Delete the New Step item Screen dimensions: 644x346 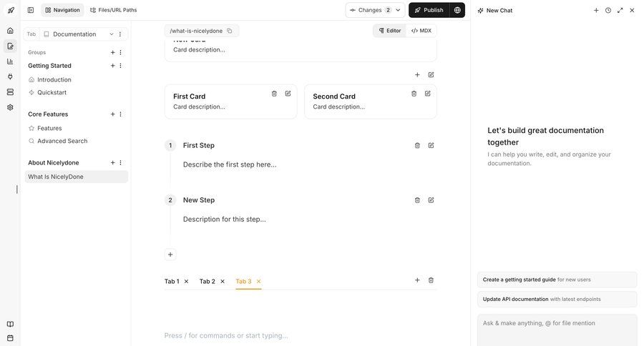417,200
